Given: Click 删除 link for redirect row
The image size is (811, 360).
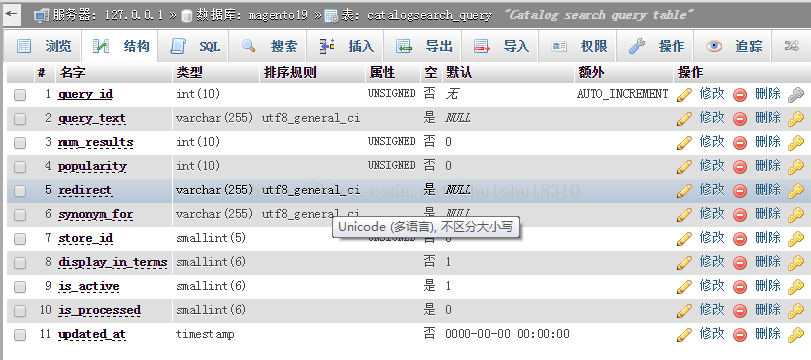Looking at the screenshot, I should coord(768,190).
